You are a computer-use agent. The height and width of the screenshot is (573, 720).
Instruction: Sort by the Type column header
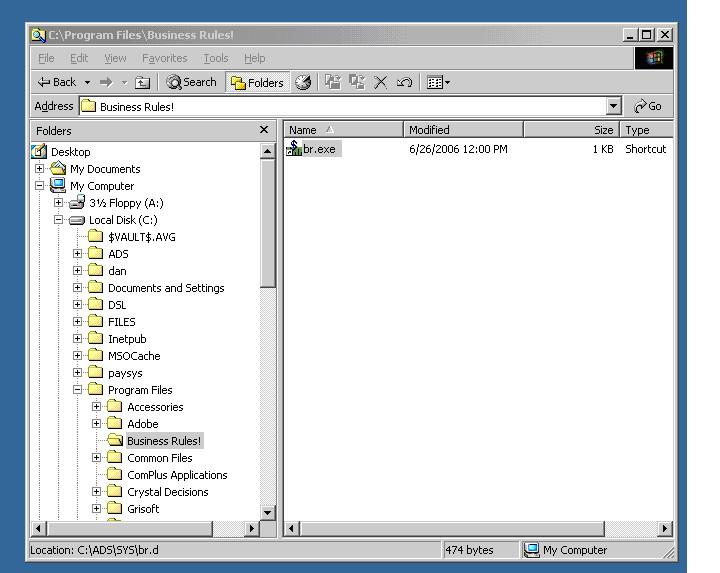(x=647, y=130)
